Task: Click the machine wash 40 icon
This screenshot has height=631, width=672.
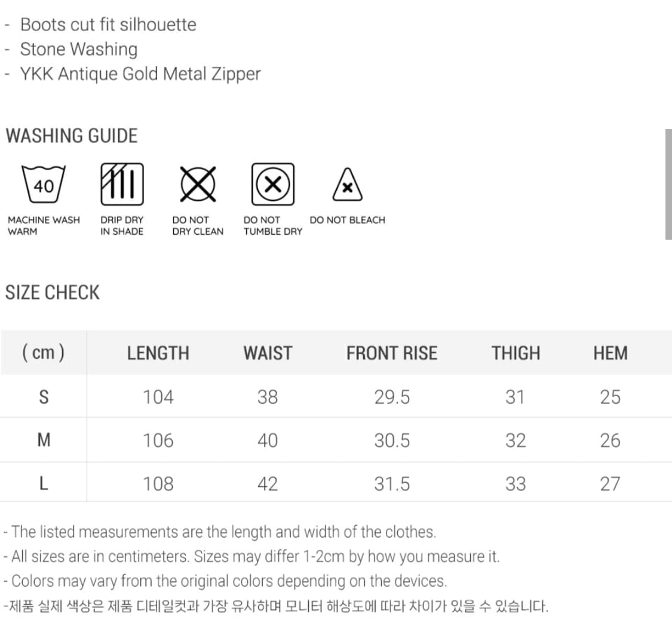Action: click(44, 185)
